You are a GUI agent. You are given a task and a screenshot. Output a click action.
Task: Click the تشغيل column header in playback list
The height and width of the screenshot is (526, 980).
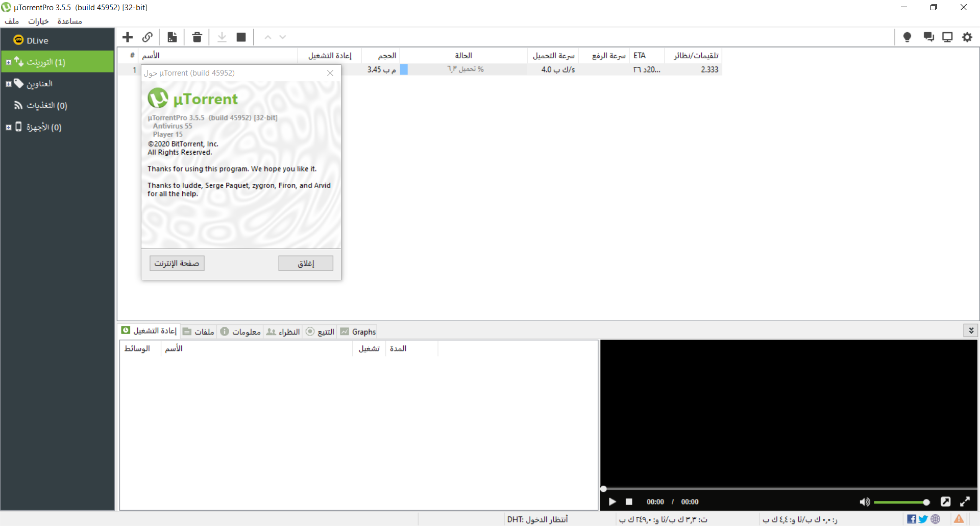click(369, 348)
